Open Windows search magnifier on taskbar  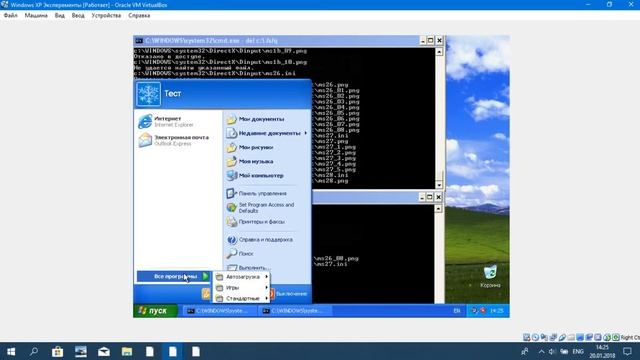point(34,351)
